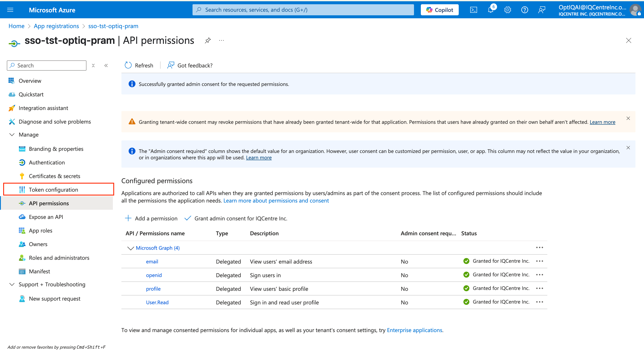Click the Microsoft Azure home title
This screenshot has height=351, width=644.
click(52, 10)
